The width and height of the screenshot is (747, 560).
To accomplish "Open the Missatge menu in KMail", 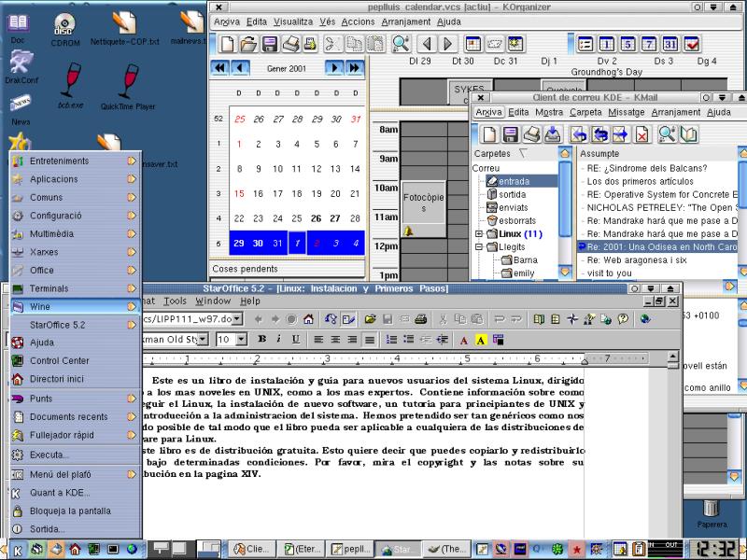I will click(626, 112).
